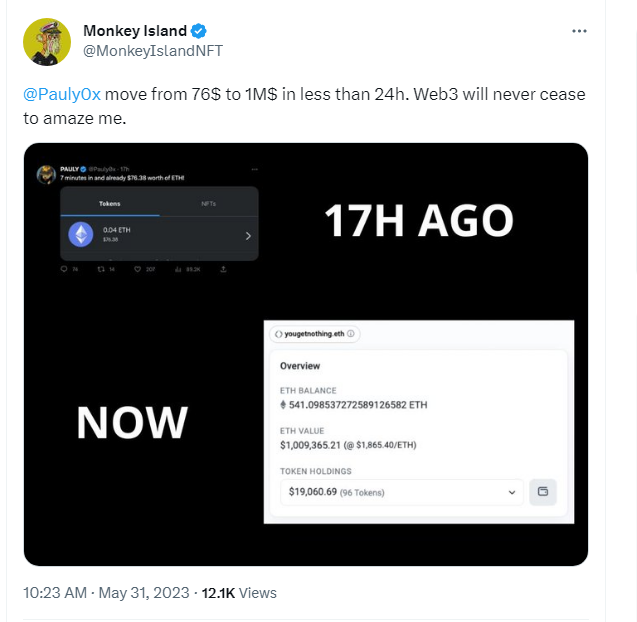Click the info icon next to yougetnothing.eth
This screenshot has height=622, width=637.
click(351, 334)
